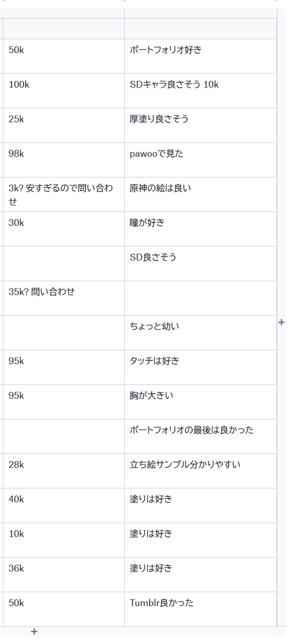Click the plus icon to add a row
292x644 pixels.
pyautogui.click(x=34, y=632)
